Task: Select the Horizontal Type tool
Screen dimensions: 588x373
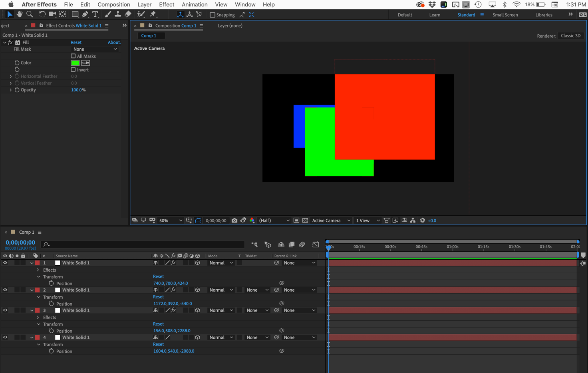Action: coord(95,14)
